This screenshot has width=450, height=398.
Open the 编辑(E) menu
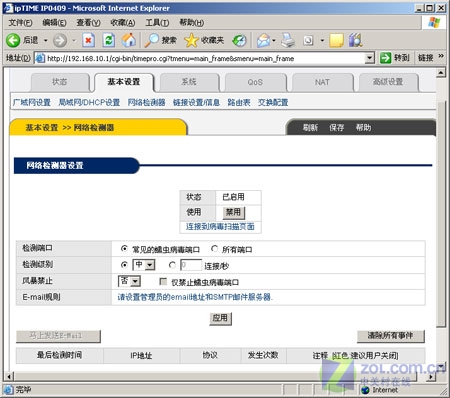pos(54,23)
